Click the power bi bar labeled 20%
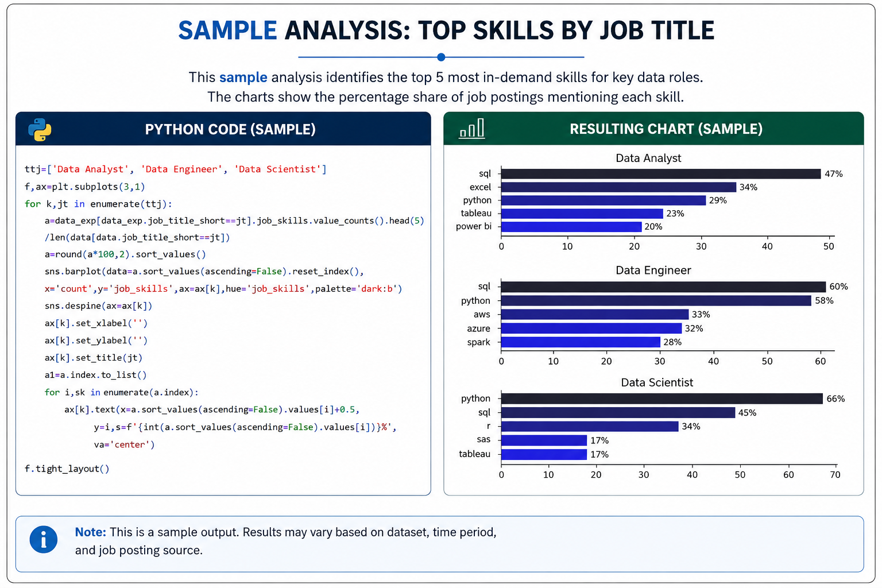Image resolution: width=882 pixels, height=588 pixels. [571, 227]
